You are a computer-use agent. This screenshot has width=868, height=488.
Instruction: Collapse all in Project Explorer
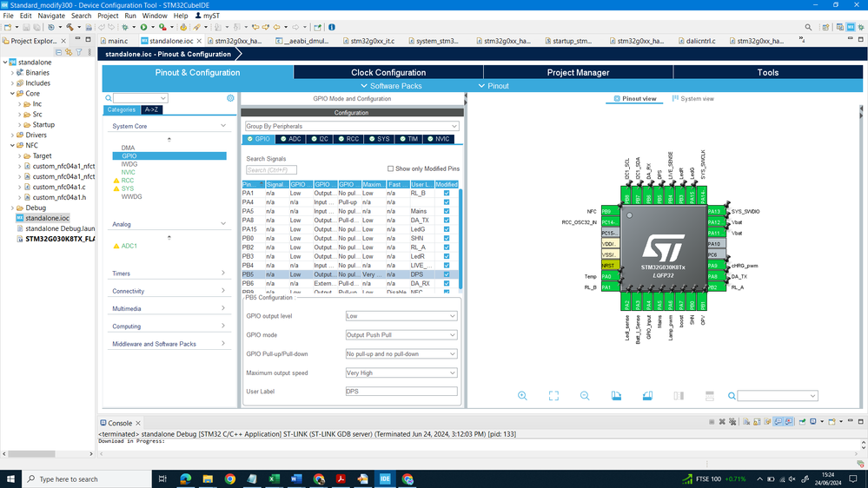58,52
